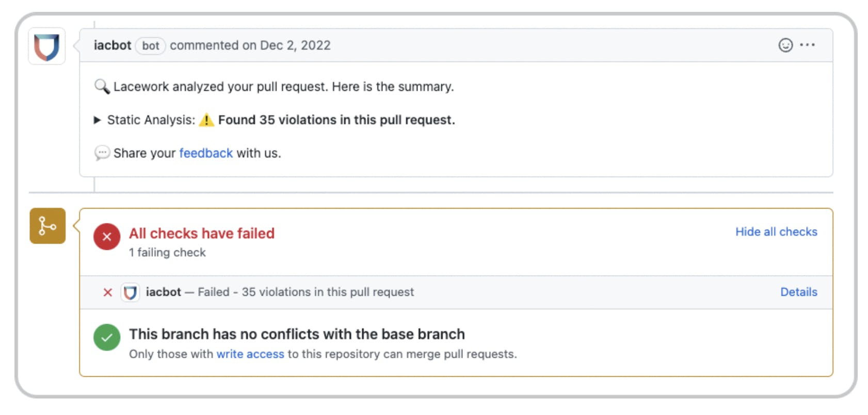Open the comment's three-dot options menu
This screenshot has width=868, height=415.
807,45
